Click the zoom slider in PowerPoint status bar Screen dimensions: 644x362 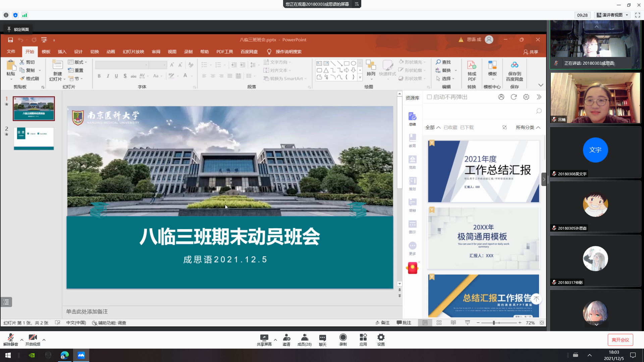[x=494, y=323]
